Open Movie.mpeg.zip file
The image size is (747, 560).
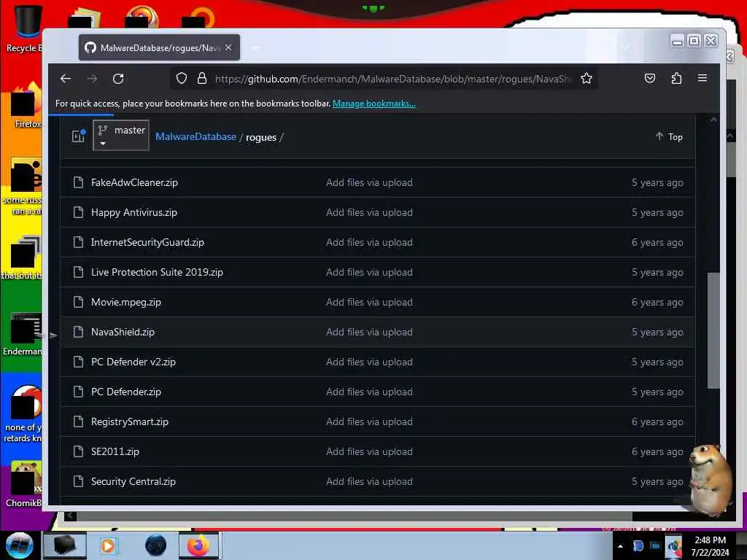pos(126,303)
